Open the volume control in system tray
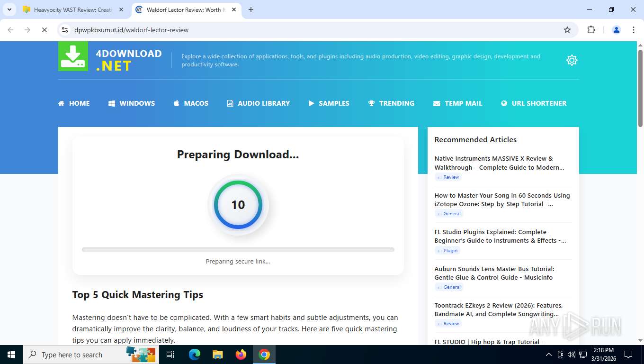Image resolution: width=644 pixels, height=364 pixels. pyautogui.click(x=571, y=355)
